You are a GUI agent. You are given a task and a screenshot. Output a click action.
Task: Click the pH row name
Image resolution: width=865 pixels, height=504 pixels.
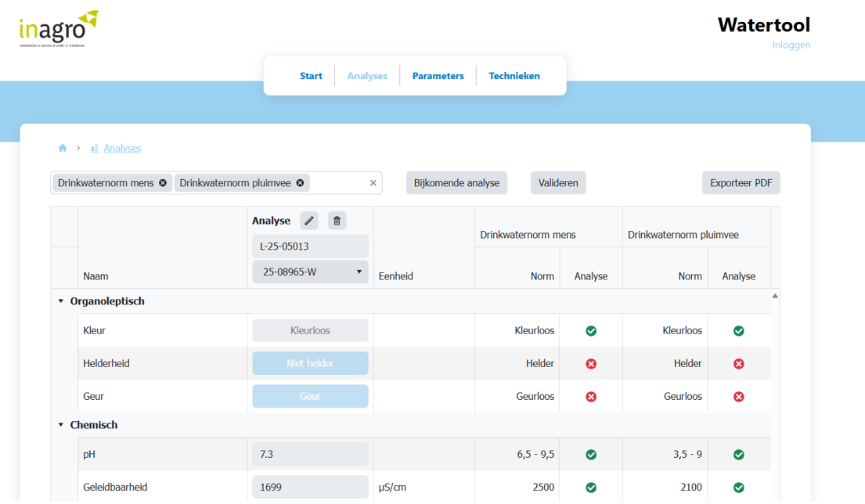coord(89,455)
